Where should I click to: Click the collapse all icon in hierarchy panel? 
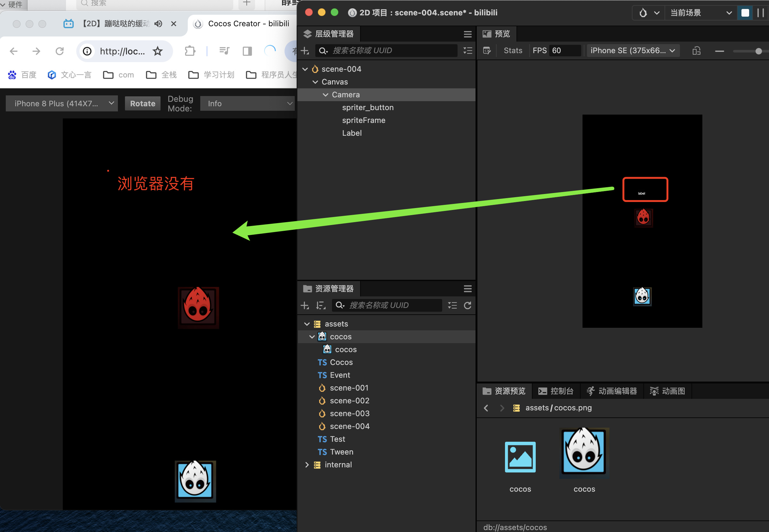click(467, 51)
